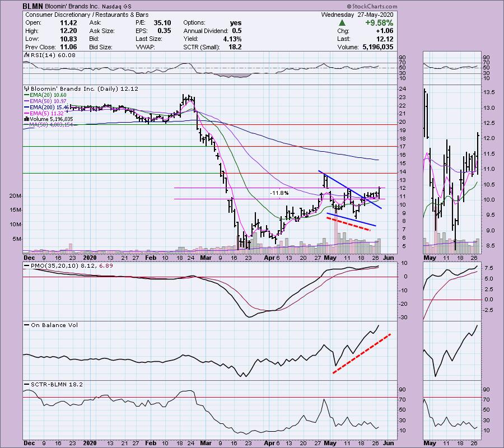Click the Consumer Discretionary / Restaurants & Bars sector

87,15
